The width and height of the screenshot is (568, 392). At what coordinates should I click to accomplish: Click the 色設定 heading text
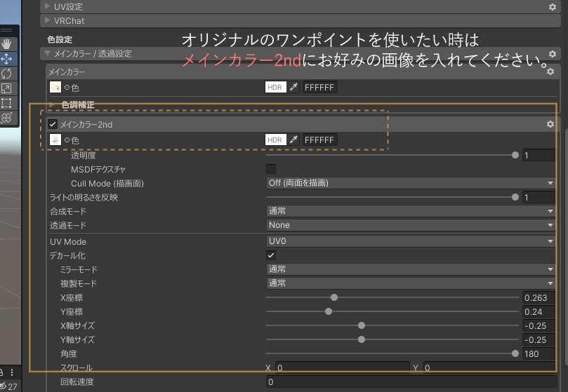click(x=60, y=39)
